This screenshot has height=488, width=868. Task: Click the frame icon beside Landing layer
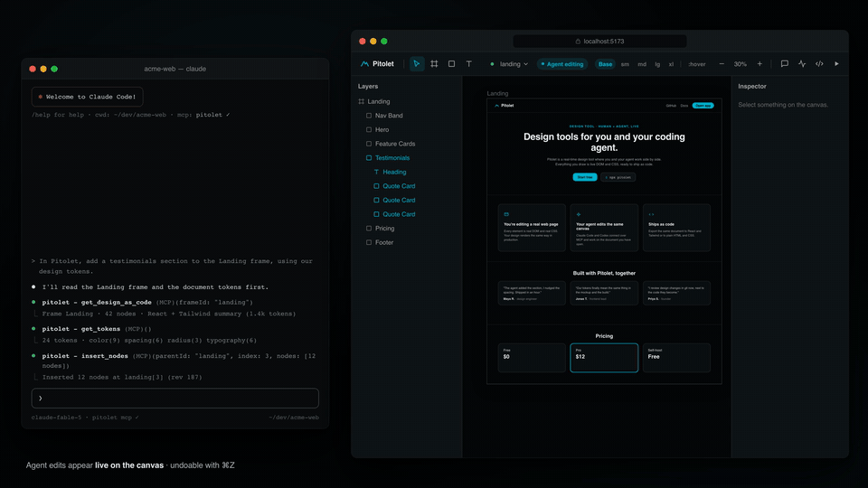pos(362,101)
